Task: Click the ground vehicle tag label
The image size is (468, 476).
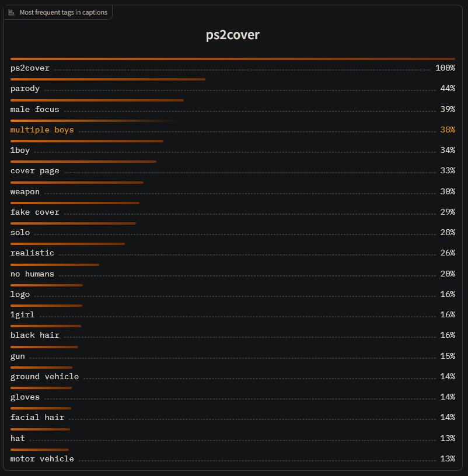Action: [x=44, y=377]
